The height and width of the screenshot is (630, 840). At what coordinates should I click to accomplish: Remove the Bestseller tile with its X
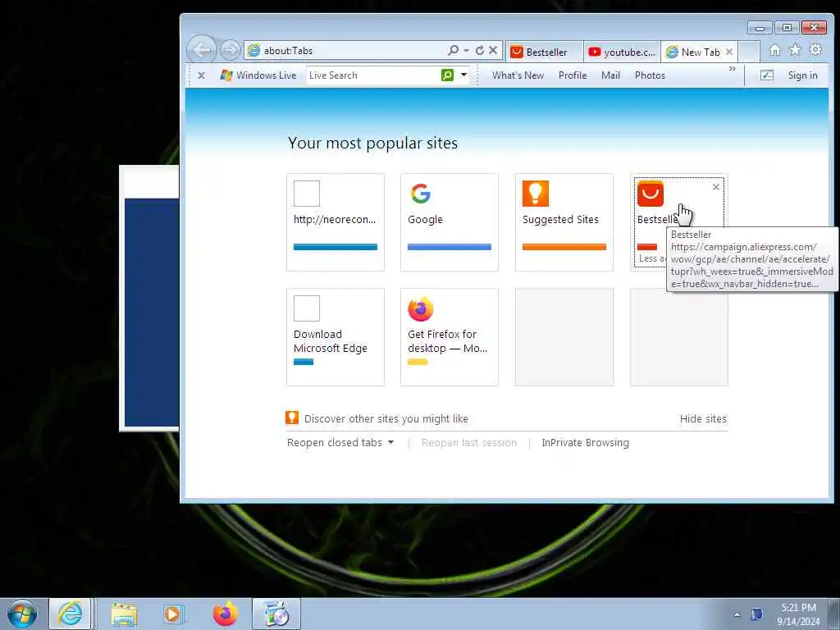click(x=715, y=187)
